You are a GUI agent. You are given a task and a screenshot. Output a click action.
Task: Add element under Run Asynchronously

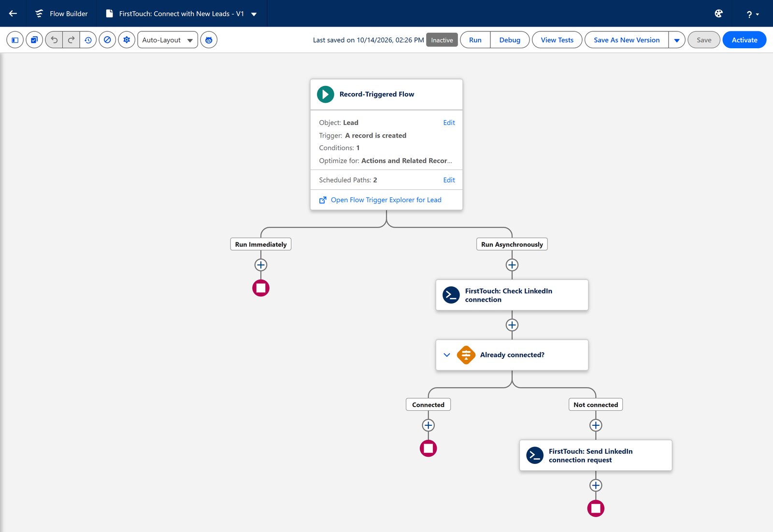512,265
